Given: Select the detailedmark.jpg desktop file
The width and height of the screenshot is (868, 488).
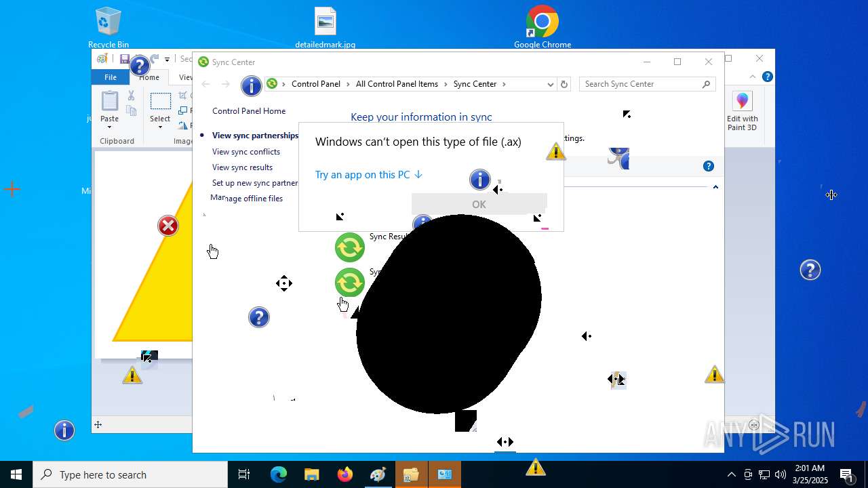Looking at the screenshot, I should 325,28.
